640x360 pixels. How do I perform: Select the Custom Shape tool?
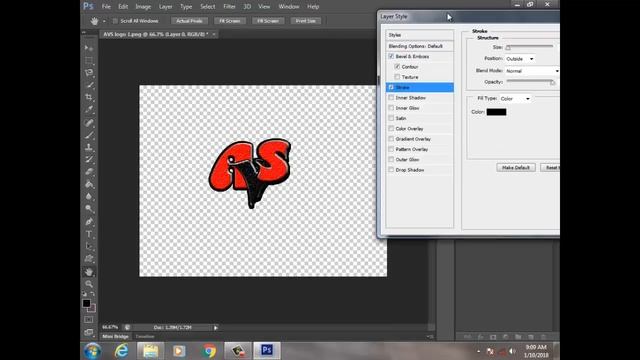tap(89, 258)
